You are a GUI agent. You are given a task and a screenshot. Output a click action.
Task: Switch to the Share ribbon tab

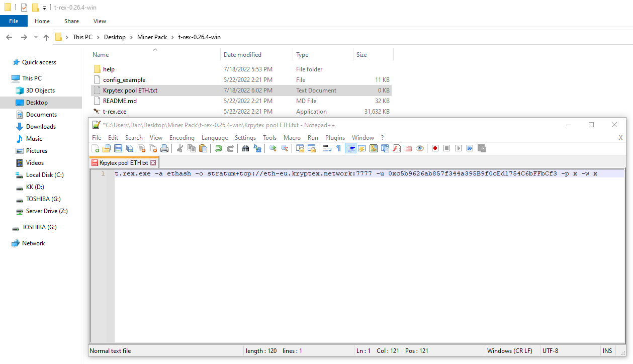71,21
